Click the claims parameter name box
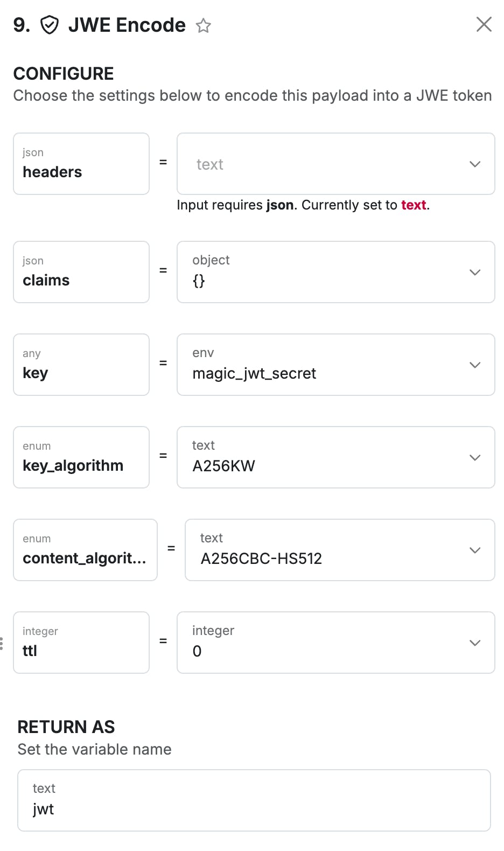The width and height of the screenshot is (504, 851). pyautogui.click(x=81, y=272)
